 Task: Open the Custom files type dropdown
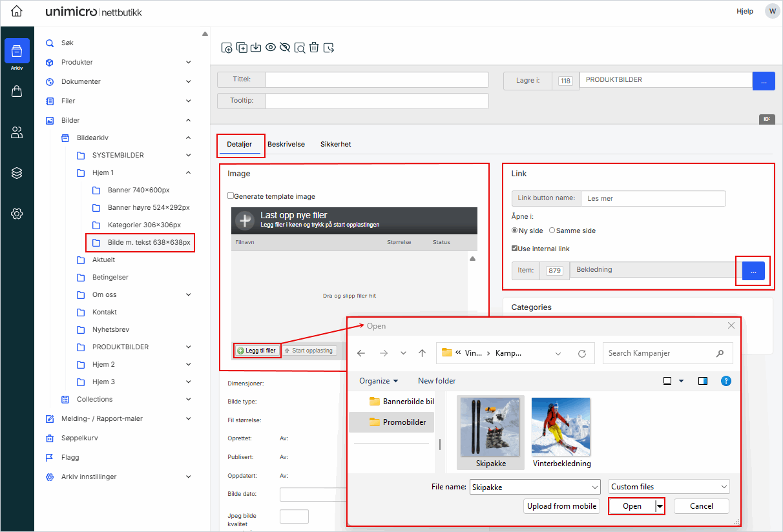click(x=669, y=487)
